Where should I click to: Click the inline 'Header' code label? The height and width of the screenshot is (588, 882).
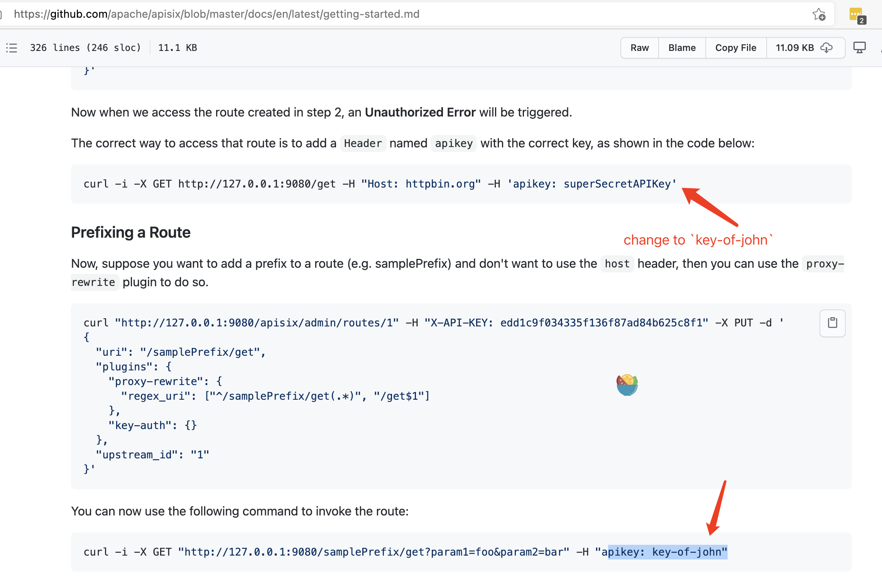coord(363,144)
